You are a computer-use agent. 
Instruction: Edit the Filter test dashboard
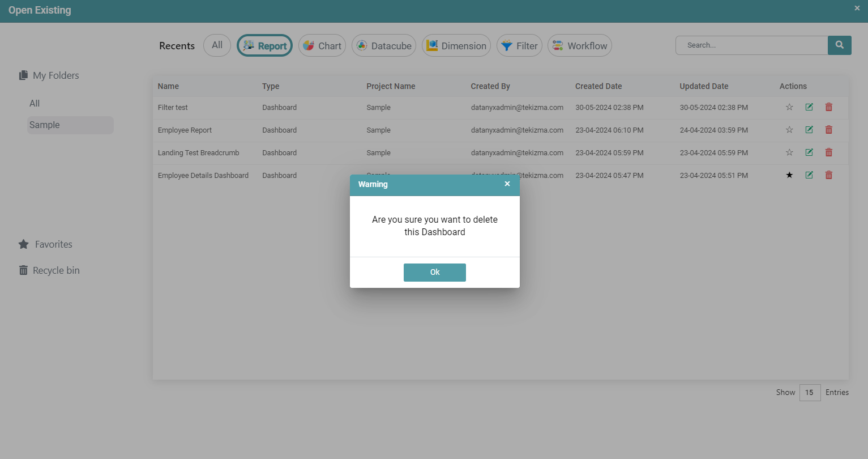809,107
